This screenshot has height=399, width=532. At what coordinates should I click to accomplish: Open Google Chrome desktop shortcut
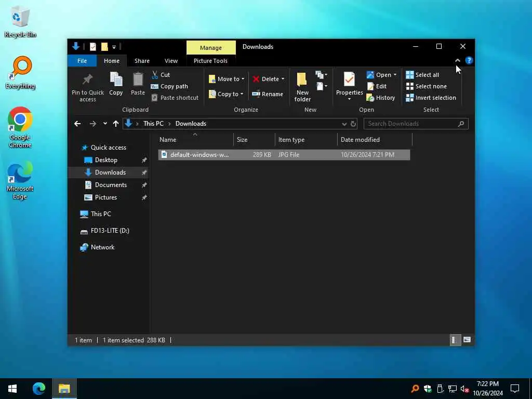(x=20, y=127)
